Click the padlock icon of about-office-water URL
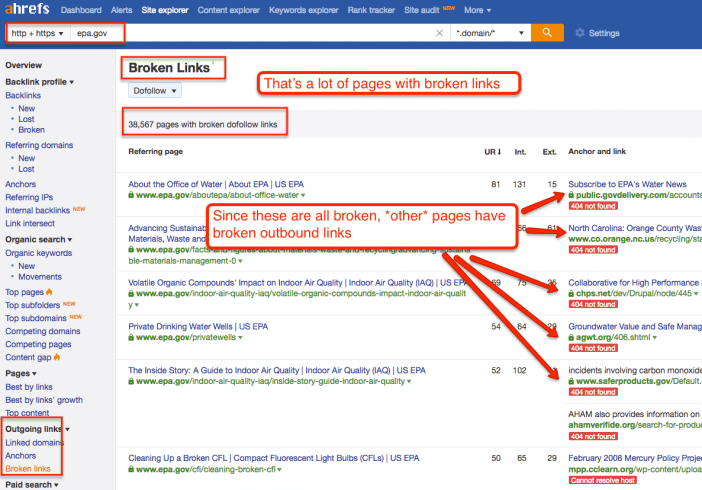 [131, 195]
